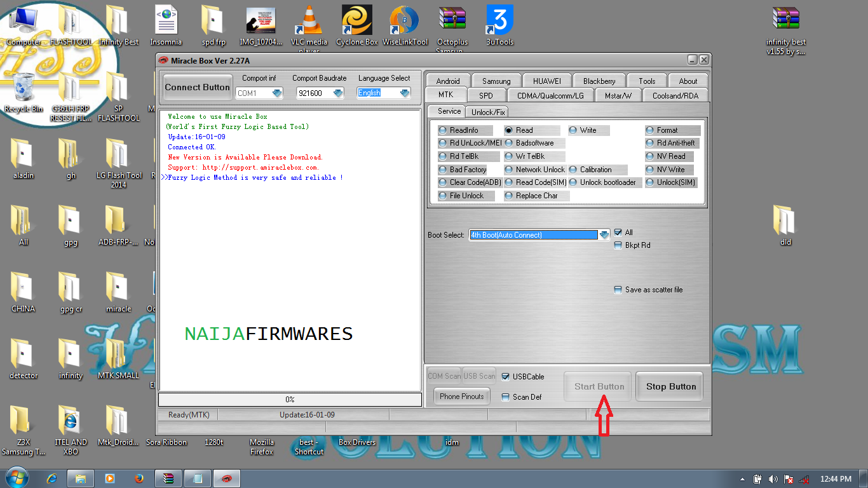The image size is (868, 488).
Task: Enable the Bkpt Rd checkbox
Action: click(x=617, y=245)
